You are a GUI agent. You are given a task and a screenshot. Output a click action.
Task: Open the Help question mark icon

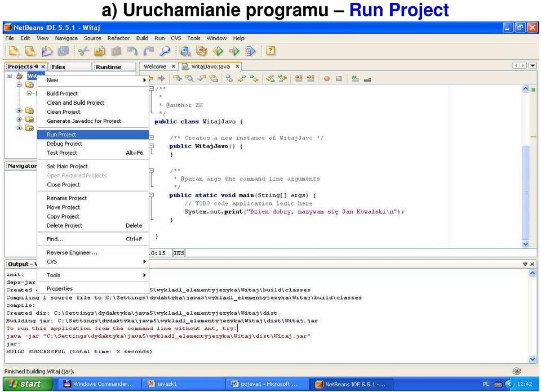(x=271, y=51)
